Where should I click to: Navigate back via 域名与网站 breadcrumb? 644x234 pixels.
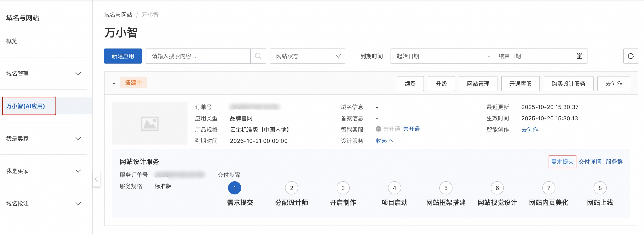(x=118, y=15)
